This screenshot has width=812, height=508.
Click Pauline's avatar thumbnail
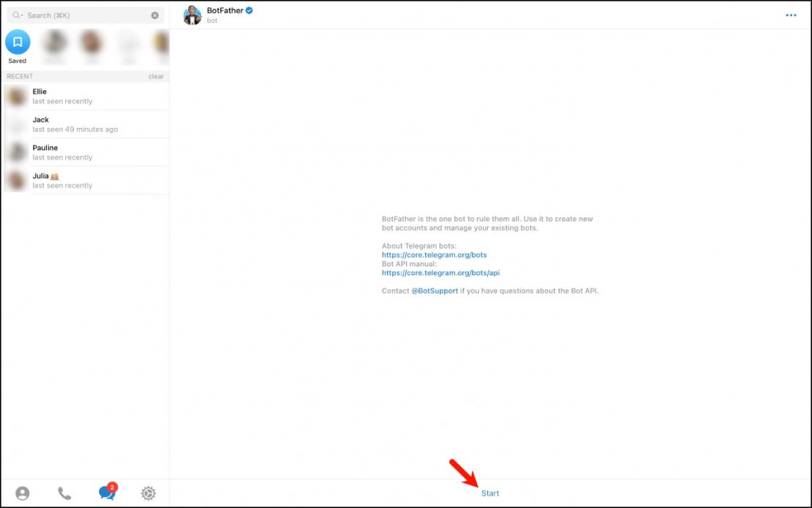17,152
